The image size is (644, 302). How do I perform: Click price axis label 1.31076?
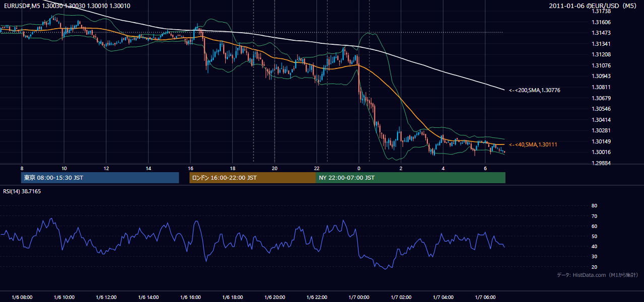[x=601, y=65]
